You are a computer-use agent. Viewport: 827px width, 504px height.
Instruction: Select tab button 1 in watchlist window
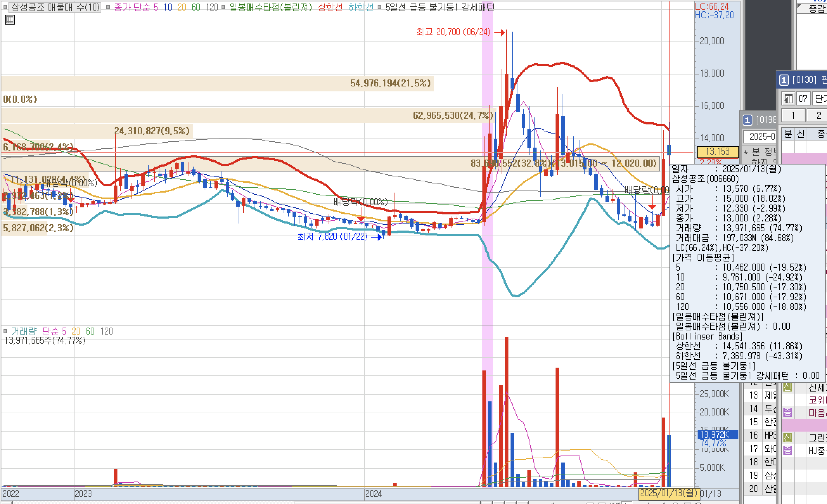click(793, 115)
